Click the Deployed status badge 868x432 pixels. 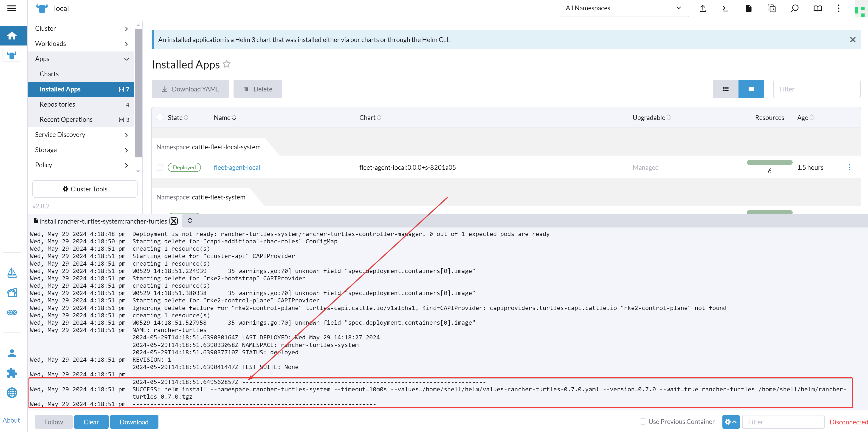coord(184,168)
